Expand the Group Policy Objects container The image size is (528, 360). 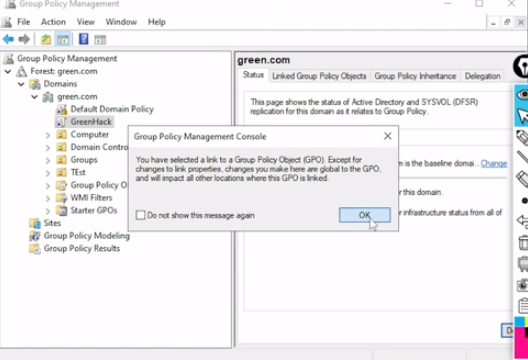coord(48,186)
